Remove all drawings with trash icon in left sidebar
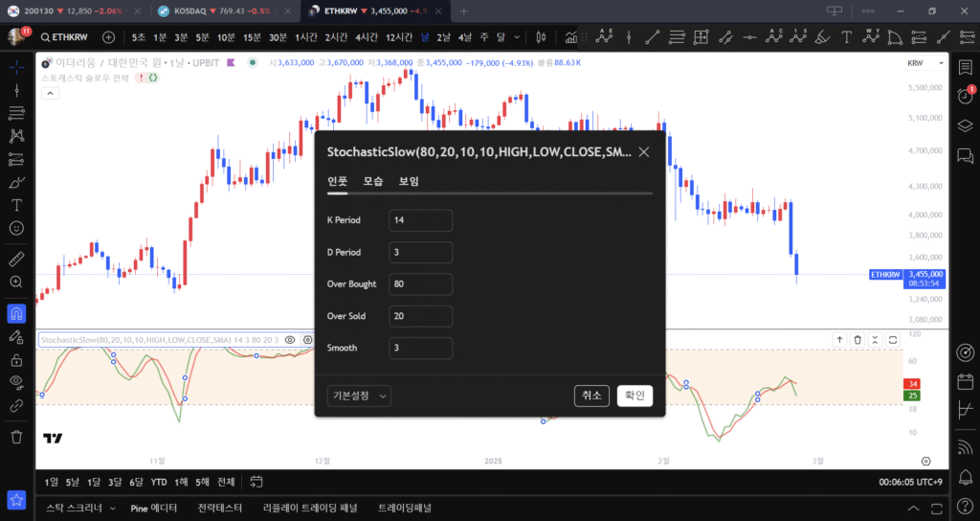The width and height of the screenshot is (980, 521). pyautogui.click(x=17, y=437)
